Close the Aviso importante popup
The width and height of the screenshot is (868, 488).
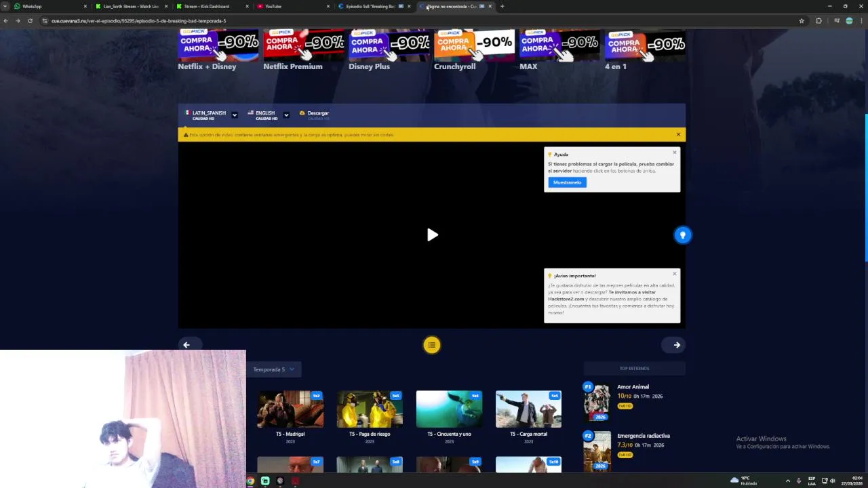pyautogui.click(x=675, y=274)
